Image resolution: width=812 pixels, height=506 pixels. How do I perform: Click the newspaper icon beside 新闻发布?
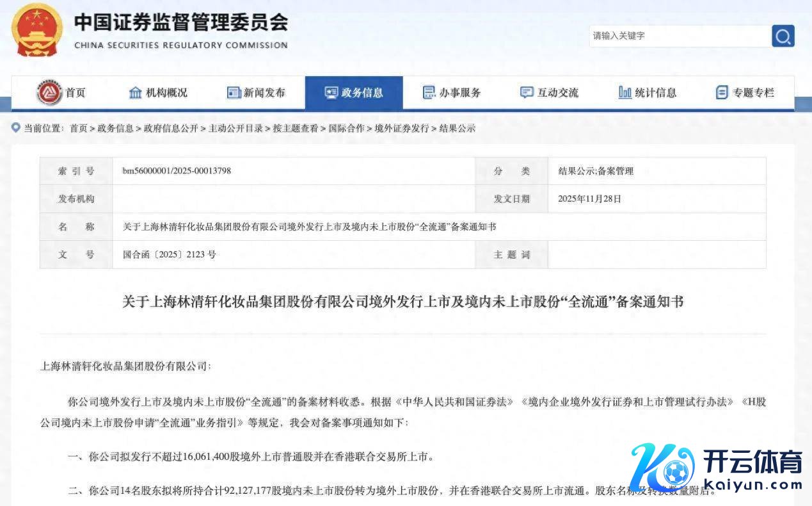coord(234,93)
